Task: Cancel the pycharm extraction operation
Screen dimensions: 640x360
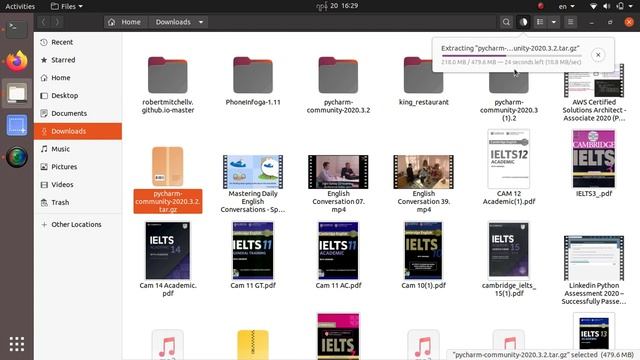Action: click(598, 55)
